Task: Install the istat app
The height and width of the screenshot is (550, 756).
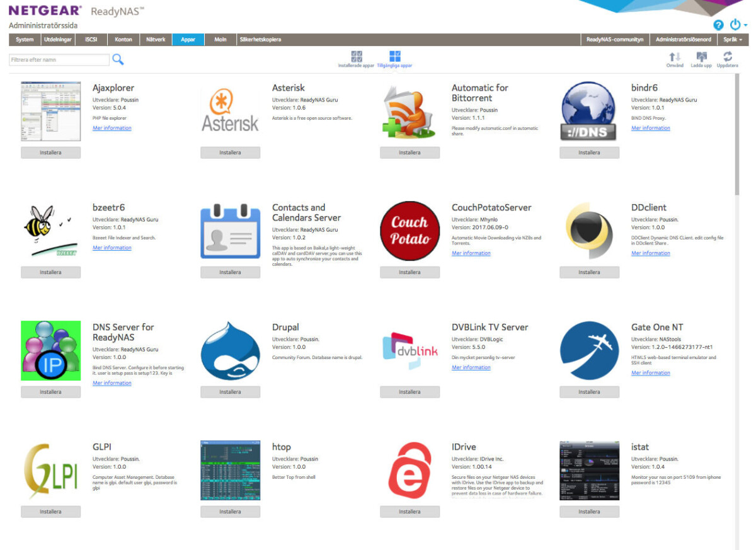Action: pyautogui.click(x=589, y=512)
